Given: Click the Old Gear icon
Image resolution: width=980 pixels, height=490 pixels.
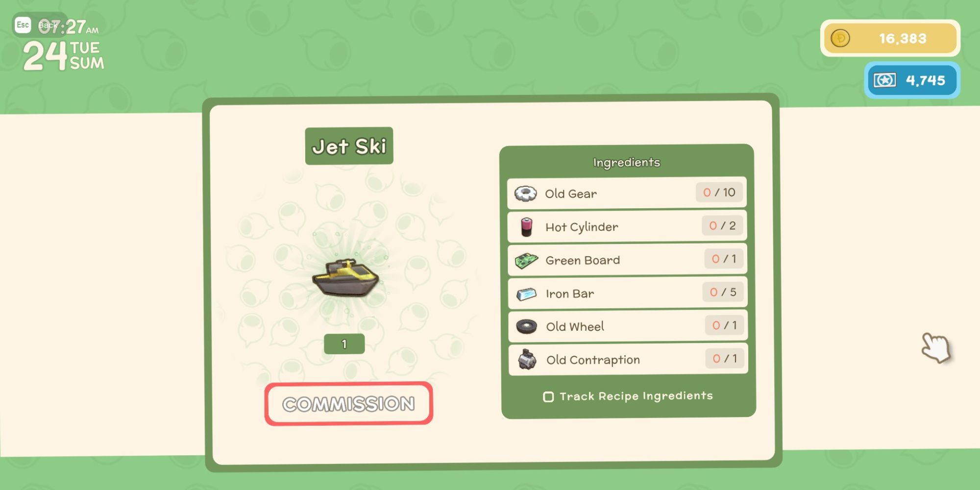Looking at the screenshot, I should pyautogui.click(x=526, y=194).
